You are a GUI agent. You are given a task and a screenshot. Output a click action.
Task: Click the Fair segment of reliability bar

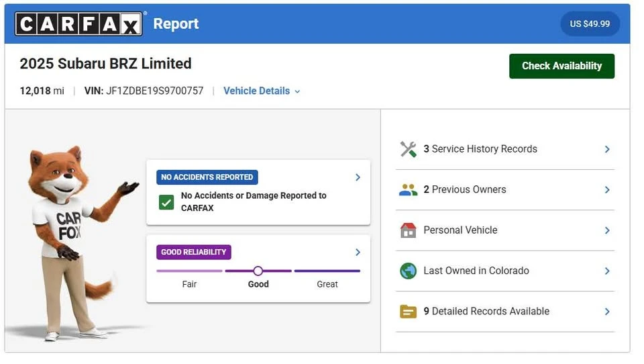click(x=189, y=271)
